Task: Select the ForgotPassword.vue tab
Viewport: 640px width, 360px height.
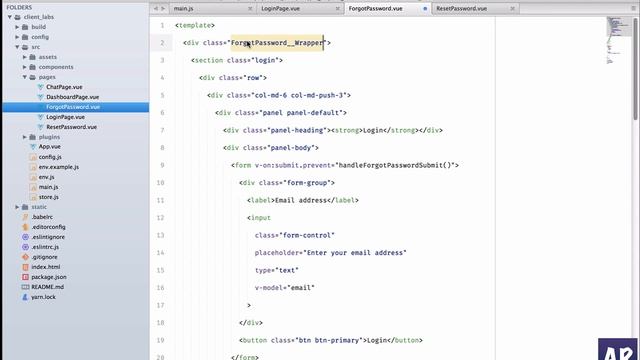Action: click(376, 9)
